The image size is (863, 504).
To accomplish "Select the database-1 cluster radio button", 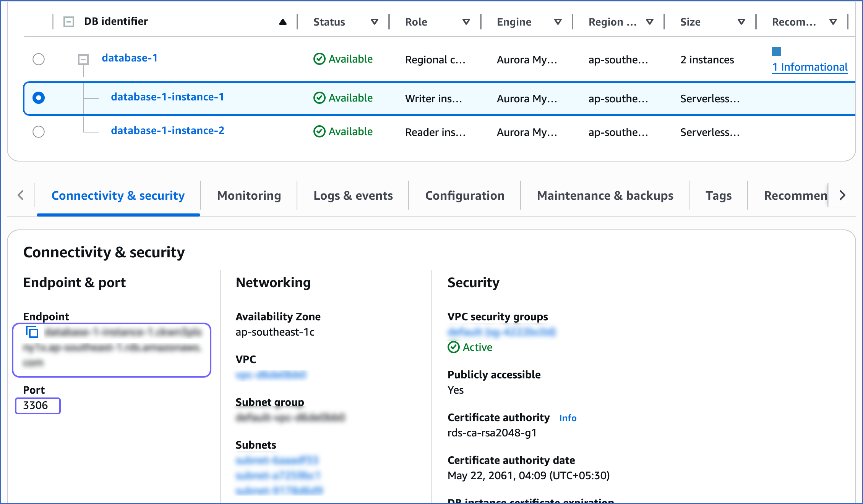I will [x=39, y=59].
